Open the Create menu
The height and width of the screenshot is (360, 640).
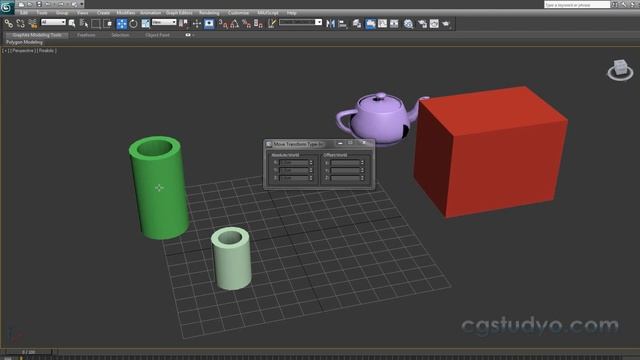(x=103, y=13)
